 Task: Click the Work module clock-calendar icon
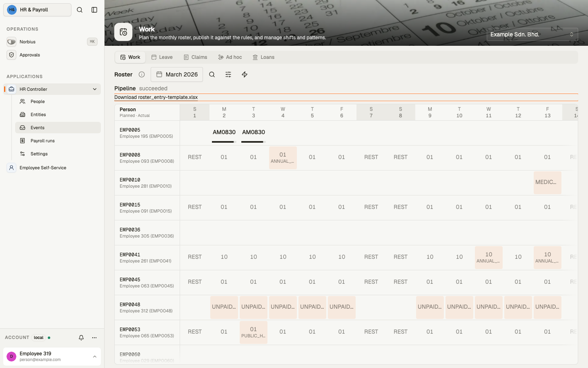[123, 32]
